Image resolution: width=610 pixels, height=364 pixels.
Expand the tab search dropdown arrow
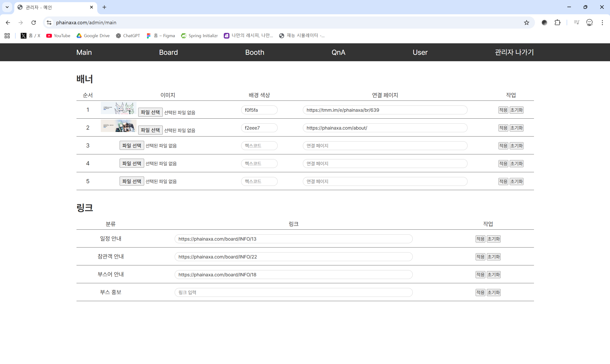(x=7, y=7)
